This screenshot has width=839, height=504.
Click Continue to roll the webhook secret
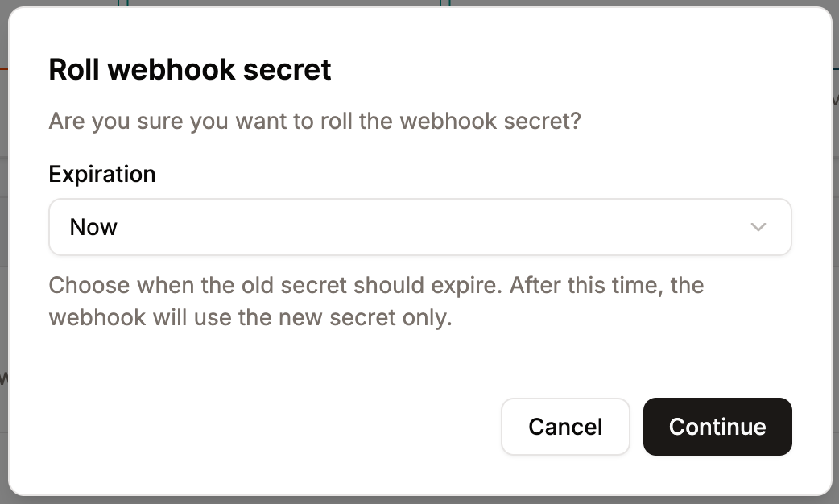pos(717,427)
